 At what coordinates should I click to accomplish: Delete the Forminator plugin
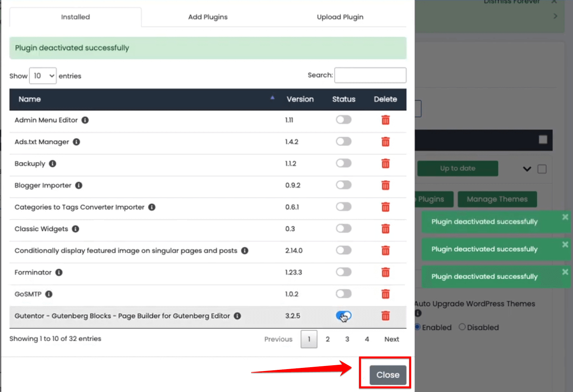tap(385, 272)
